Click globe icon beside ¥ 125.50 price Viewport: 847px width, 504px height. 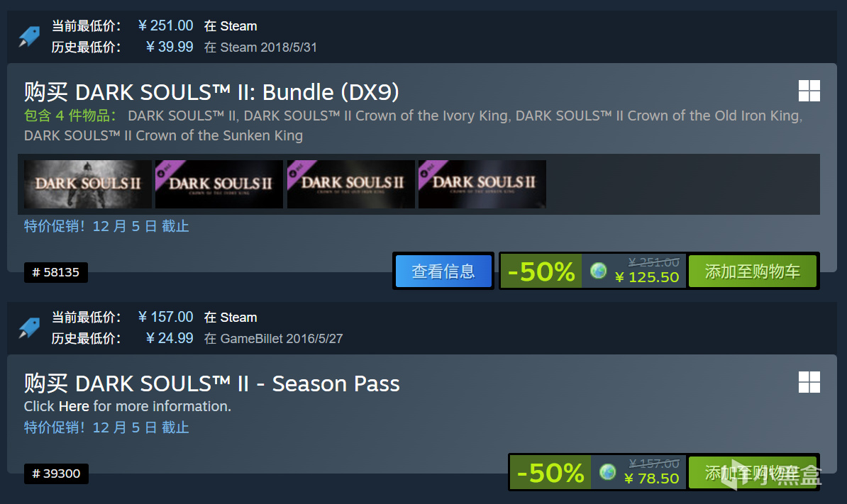point(598,270)
